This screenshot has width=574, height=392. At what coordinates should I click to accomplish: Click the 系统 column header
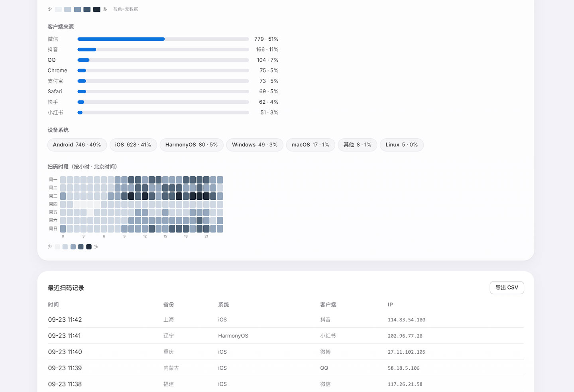pyautogui.click(x=224, y=305)
